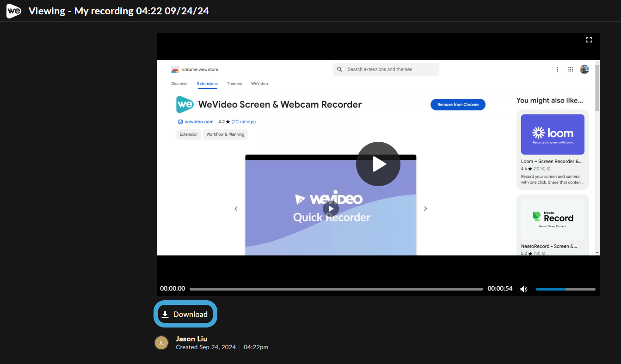Go to next slide with right chevron
This screenshot has height=364, width=621.
[x=425, y=209]
